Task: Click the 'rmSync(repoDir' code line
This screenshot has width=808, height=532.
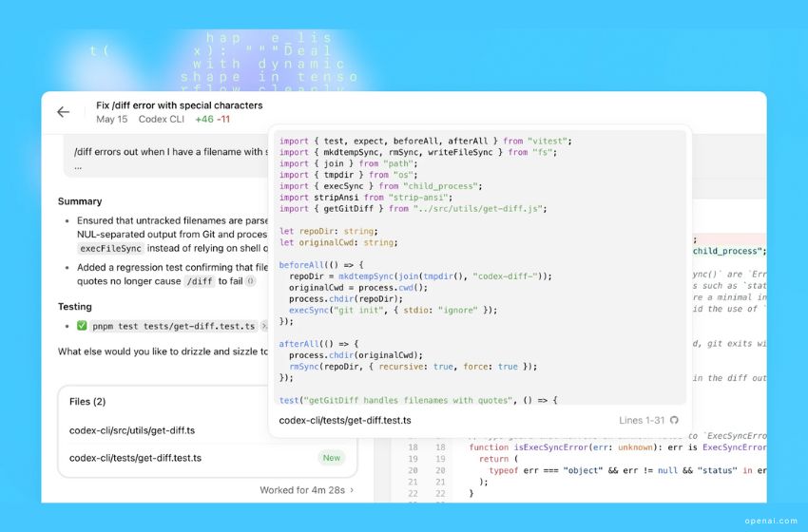Action: point(413,367)
